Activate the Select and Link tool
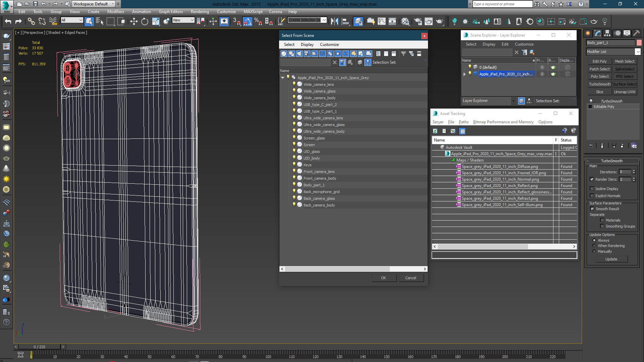 coord(31,21)
